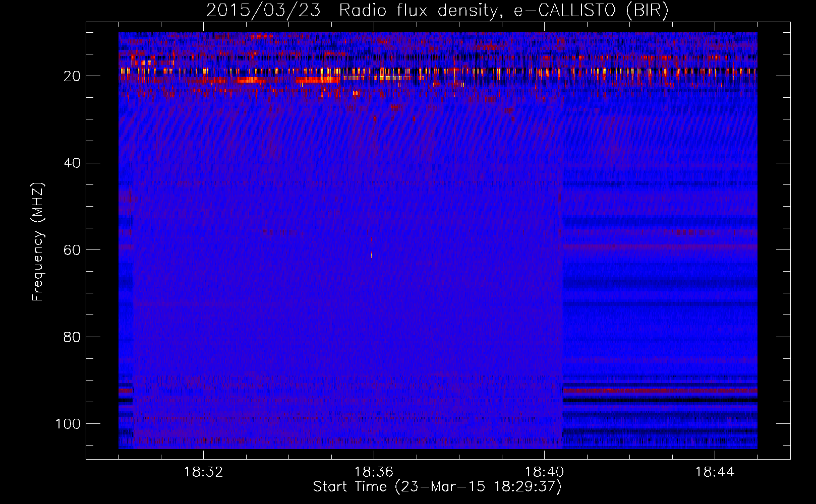Click the 'Start Time (23-Mar-15 18:29:37)' label
The width and height of the screenshot is (816, 504).
coord(437,487)
